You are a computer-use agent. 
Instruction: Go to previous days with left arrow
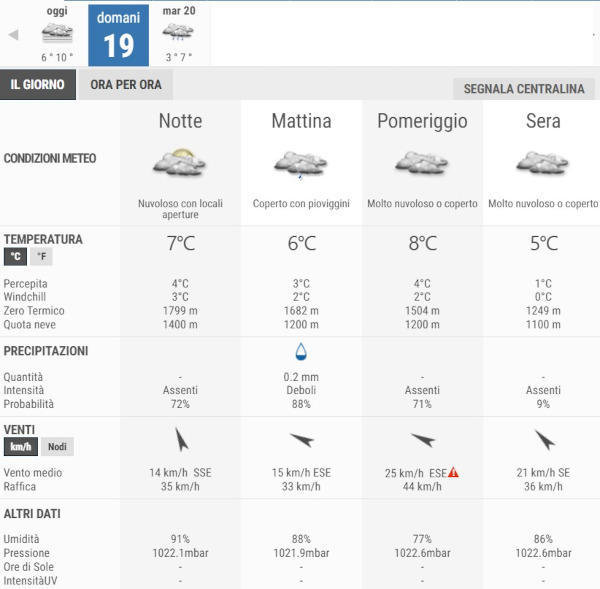click(x=13, y=35)
